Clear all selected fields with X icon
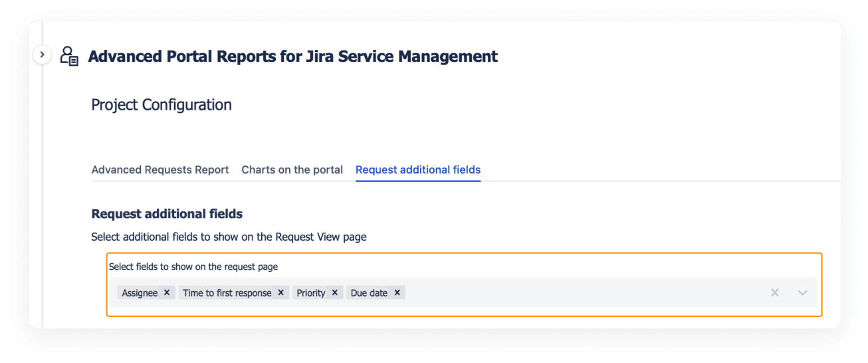 tap(774, 293)
